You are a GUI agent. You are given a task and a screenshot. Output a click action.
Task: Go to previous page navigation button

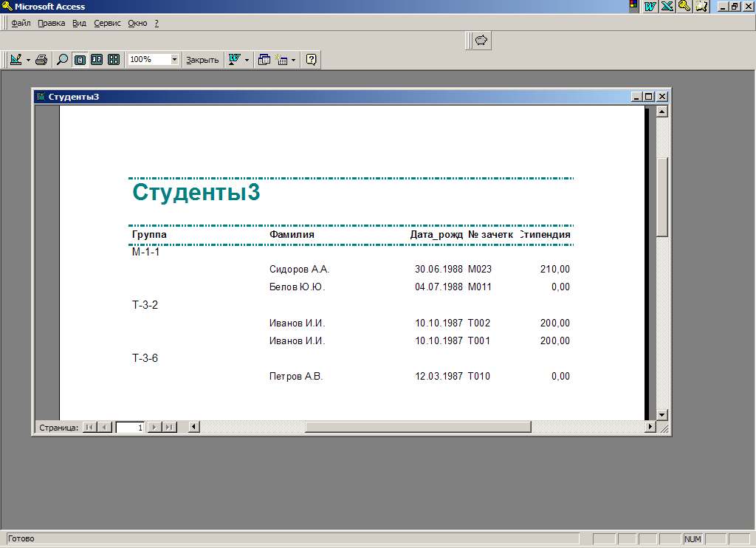click(105, 427)
